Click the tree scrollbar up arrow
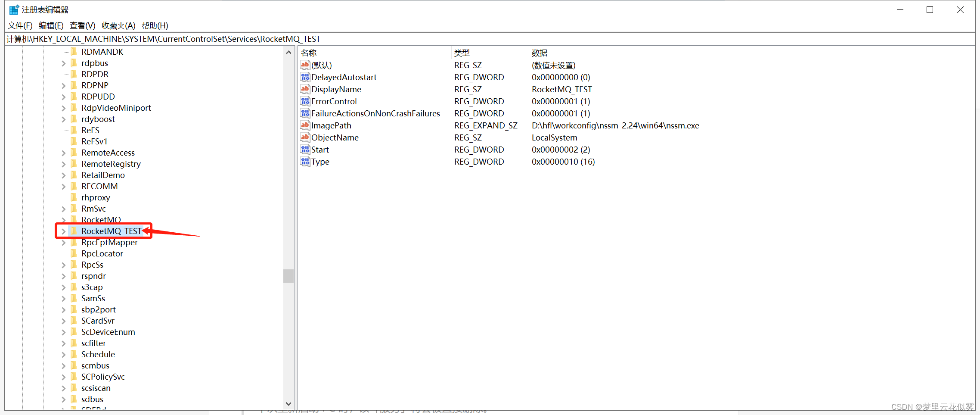This screenshot has height=415, width=980. coord(288,52)
